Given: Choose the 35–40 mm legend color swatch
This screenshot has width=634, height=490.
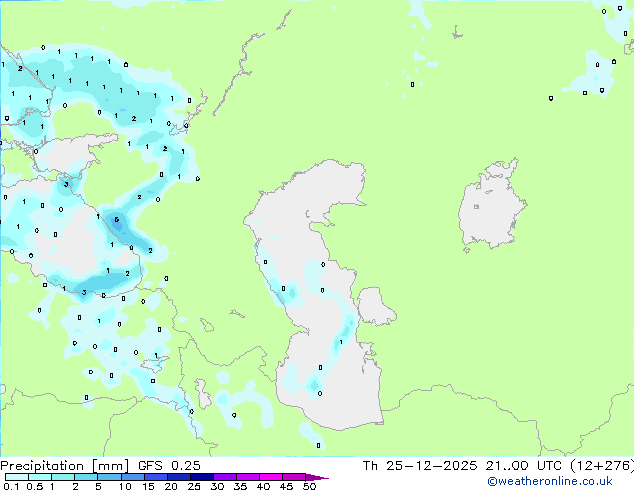Looking at the screenshot, I should [248, 477].
